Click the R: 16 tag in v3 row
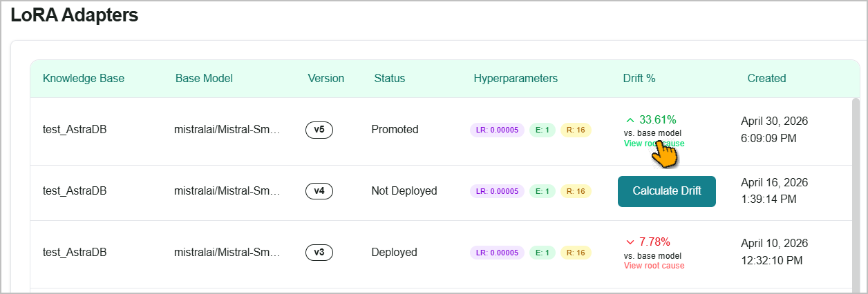The height and width of the screenshot is (294, 868). click(576, 253)
